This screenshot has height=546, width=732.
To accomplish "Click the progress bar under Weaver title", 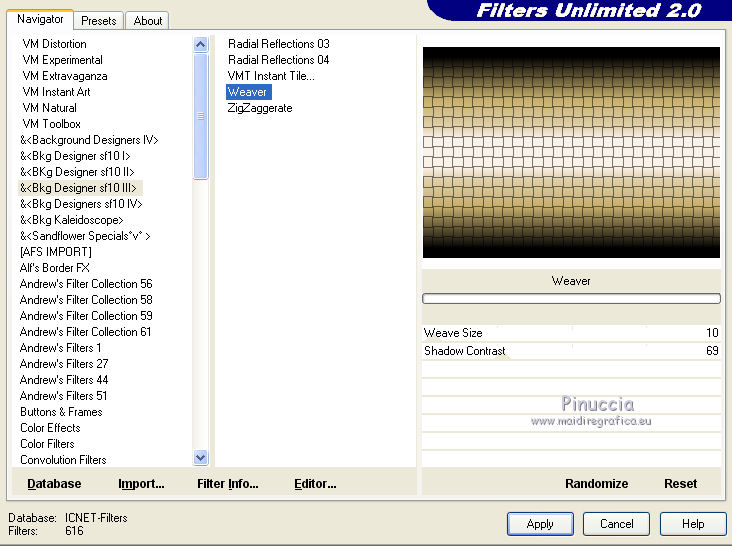I will tap(571, 298).
